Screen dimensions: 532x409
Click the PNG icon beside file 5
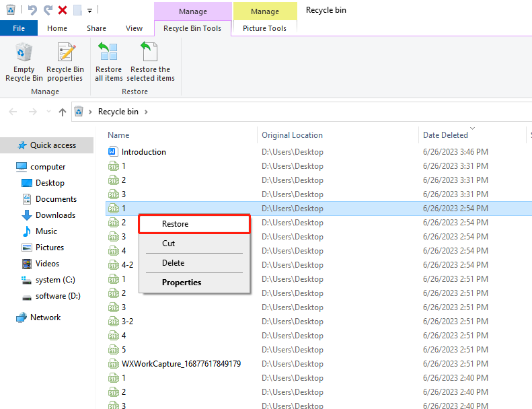[113, 350]
